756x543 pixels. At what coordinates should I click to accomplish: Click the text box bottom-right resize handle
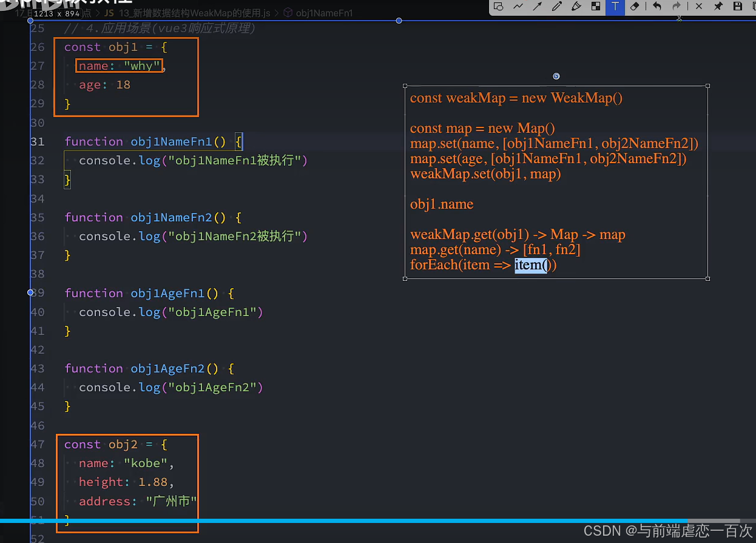[x=707, y=278]
